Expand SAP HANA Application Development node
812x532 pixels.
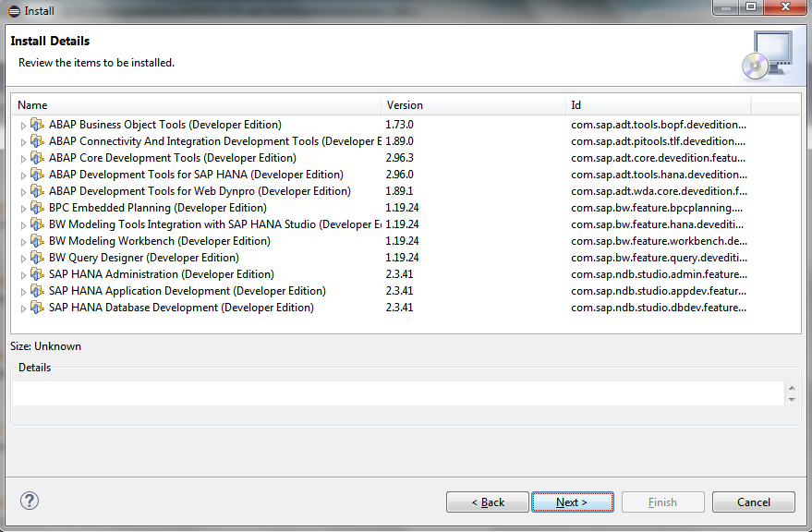23,292
